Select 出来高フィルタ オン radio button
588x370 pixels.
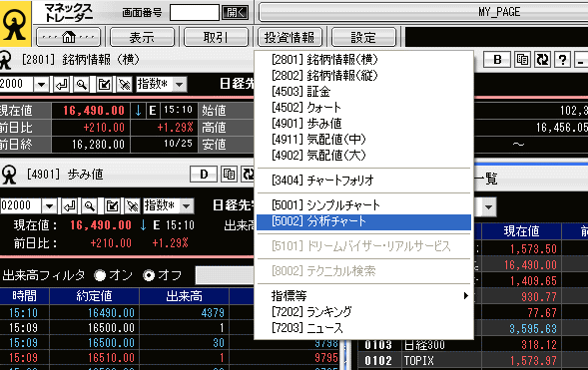coord(100,275)
